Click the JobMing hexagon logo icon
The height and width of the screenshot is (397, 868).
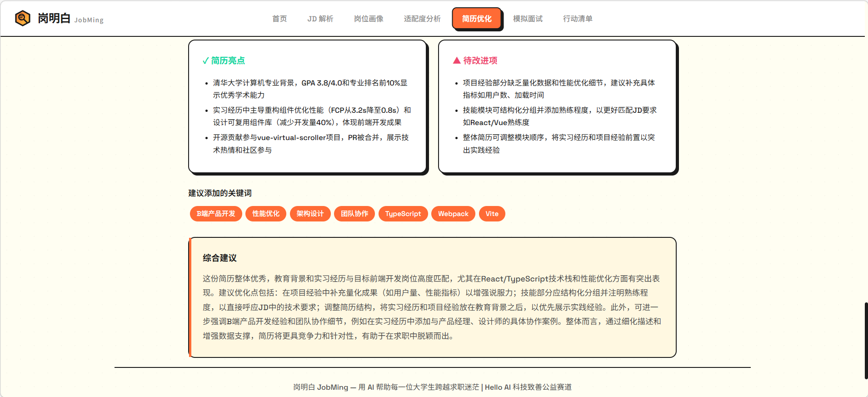tap(22, 18)
